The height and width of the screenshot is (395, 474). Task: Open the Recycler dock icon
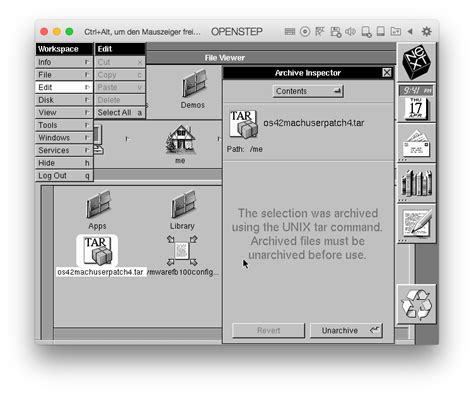tap(416, 304)
